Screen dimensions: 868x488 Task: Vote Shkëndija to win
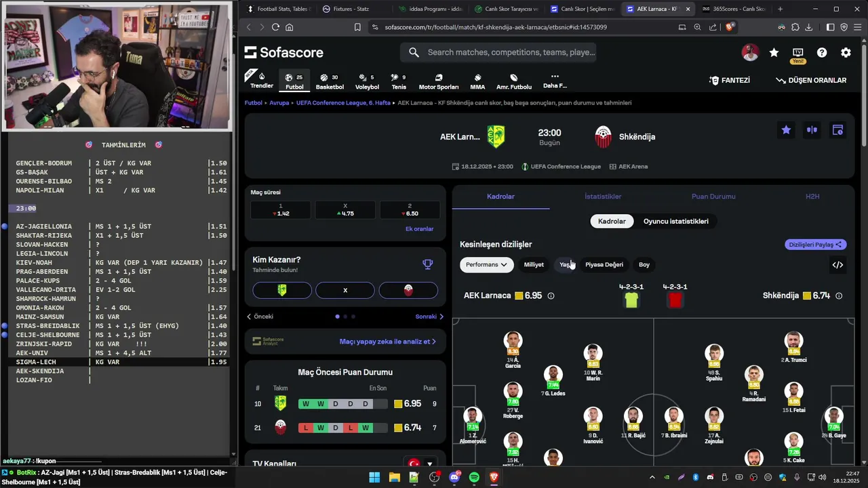coord(408,290)
